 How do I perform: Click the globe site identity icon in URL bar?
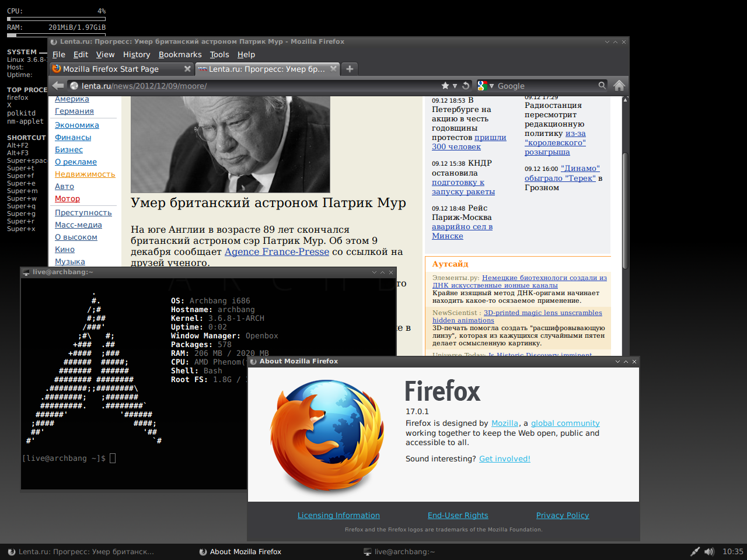[x=74, y=86]
